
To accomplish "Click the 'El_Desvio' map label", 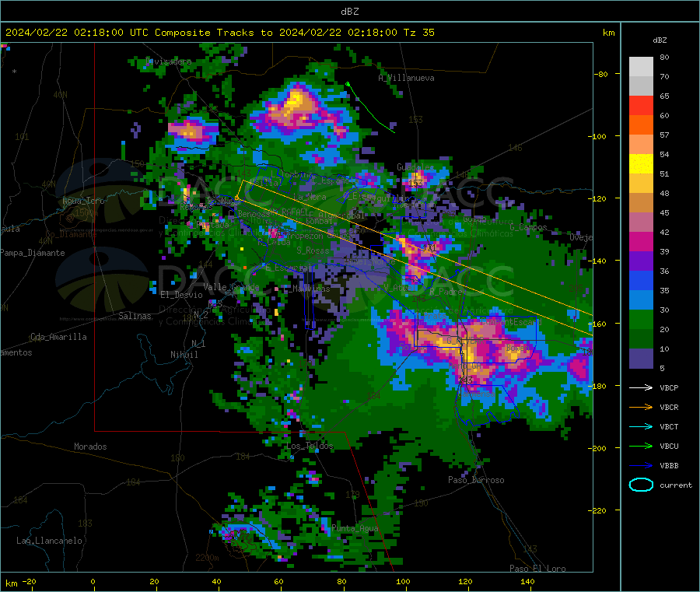I will coord(181,295).
